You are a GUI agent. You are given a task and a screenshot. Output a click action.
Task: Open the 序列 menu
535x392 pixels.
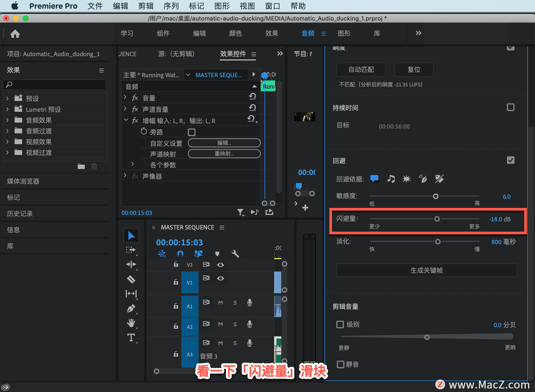tap(171, 6)
